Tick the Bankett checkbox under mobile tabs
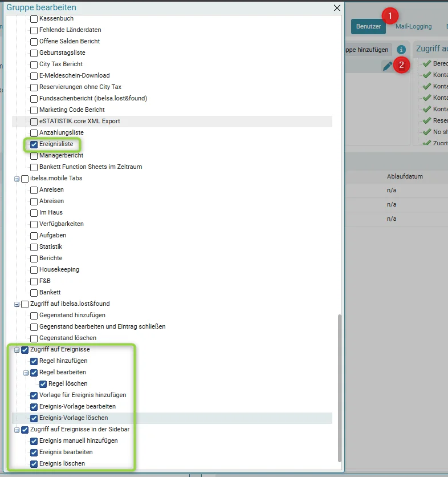This screenshot has width=448, height=477. [34, 293]
